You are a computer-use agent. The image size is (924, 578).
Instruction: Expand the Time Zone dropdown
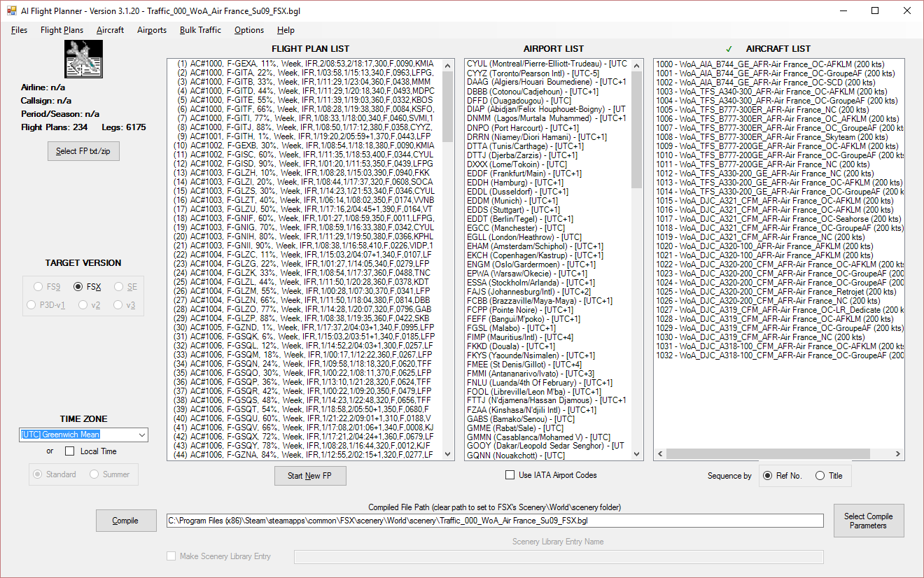[x=141, y=435]
